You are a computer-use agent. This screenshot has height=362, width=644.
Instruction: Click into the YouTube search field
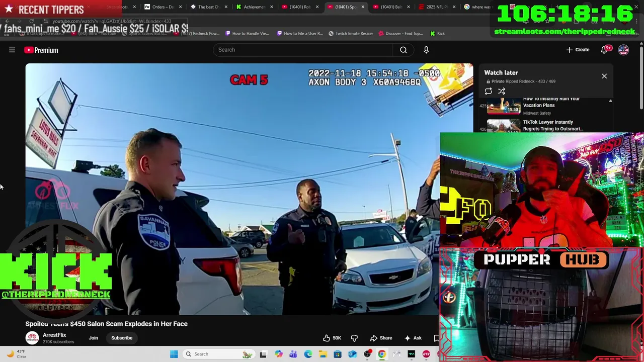[303, 50]
